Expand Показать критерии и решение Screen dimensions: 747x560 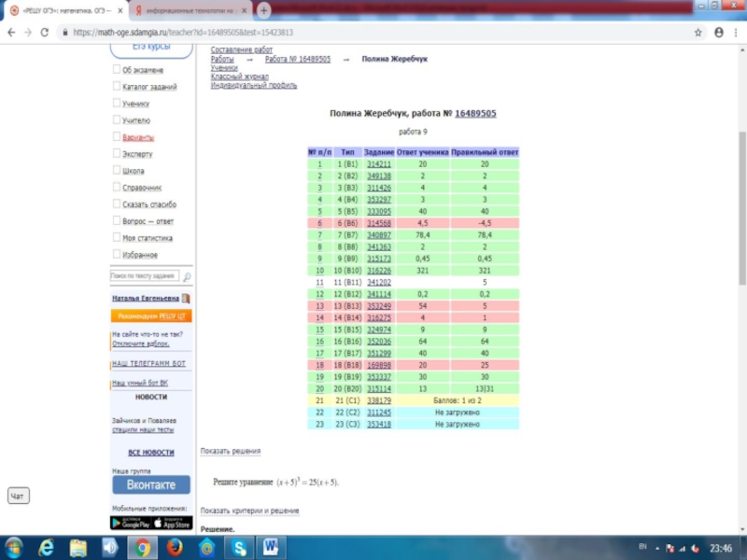[x=249, y=511]
